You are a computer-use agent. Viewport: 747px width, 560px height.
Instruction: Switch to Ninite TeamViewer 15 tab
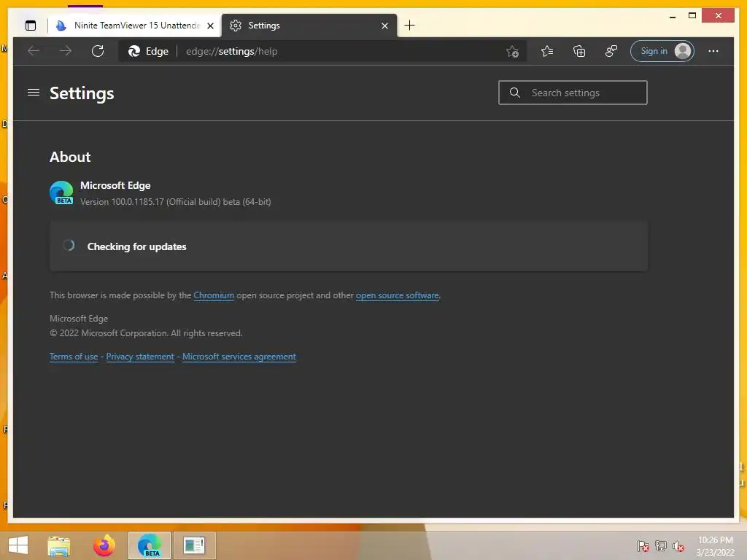(x=134, y=26)
